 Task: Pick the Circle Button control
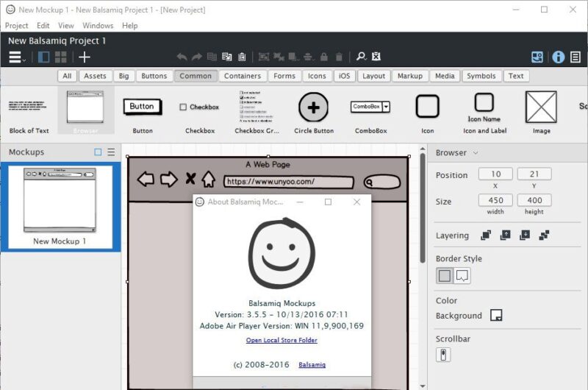coord(314,112)
